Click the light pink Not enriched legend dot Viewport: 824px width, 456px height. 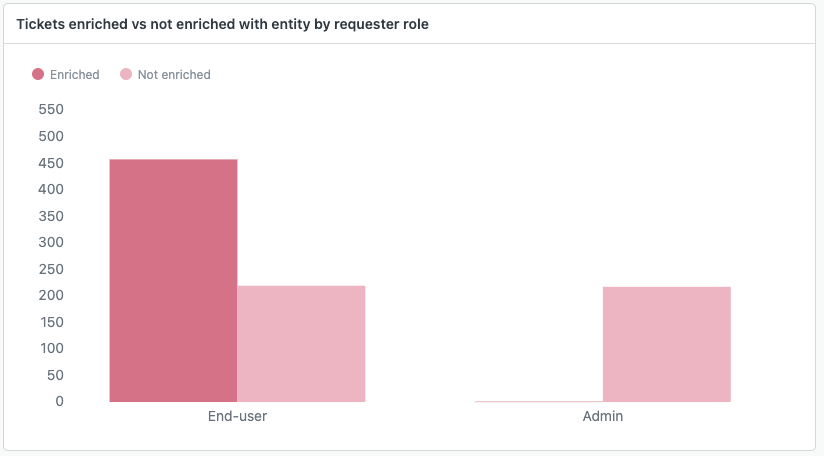click(x=126, y=74)
